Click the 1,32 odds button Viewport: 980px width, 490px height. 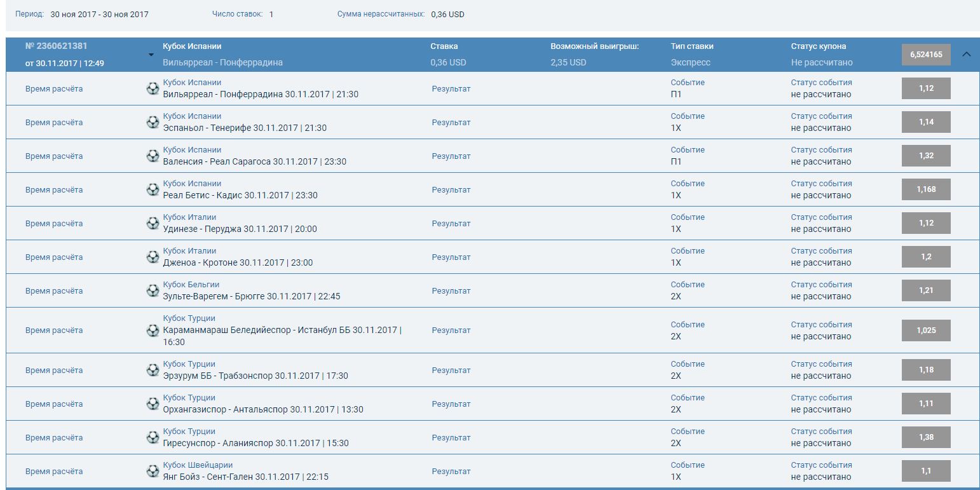click(x=926, y=156)
